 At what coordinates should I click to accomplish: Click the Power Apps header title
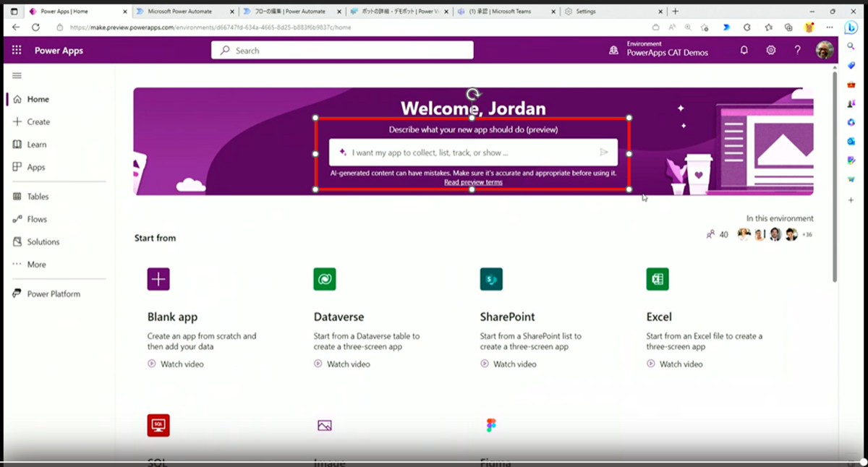(59, 51)
